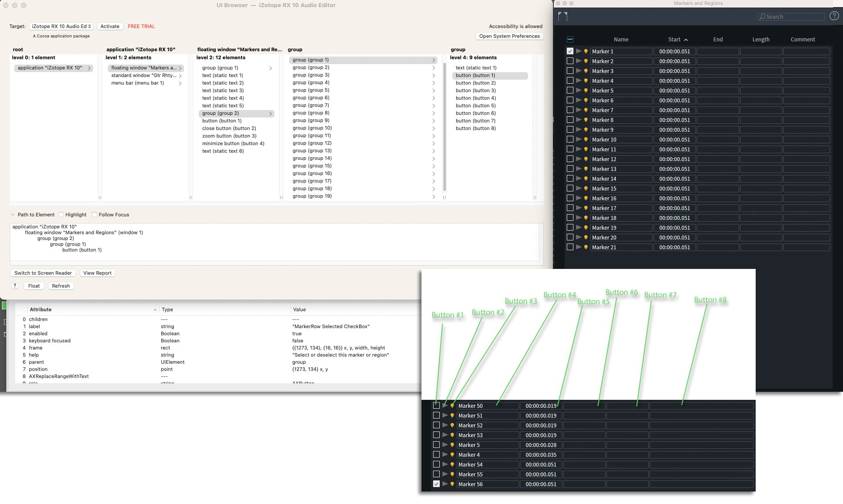Viewport: 843px width, 504px height.
Task: Click the group column vertical scrollbar
Action: point(444,127)
